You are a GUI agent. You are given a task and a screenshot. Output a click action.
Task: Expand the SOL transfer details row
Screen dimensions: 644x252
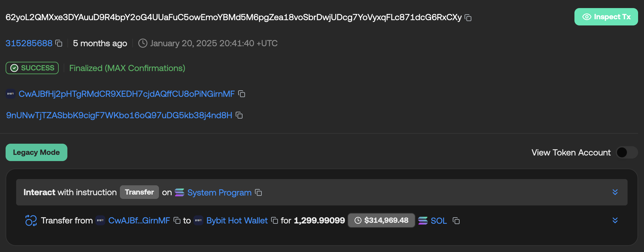pos(615,220)
